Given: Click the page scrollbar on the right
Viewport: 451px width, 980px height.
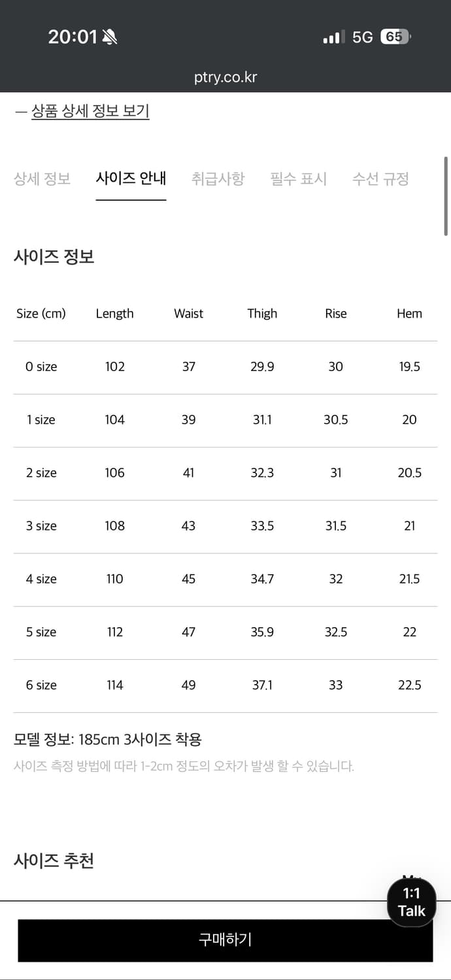Looking at the screenshot, I should (446, 196).
